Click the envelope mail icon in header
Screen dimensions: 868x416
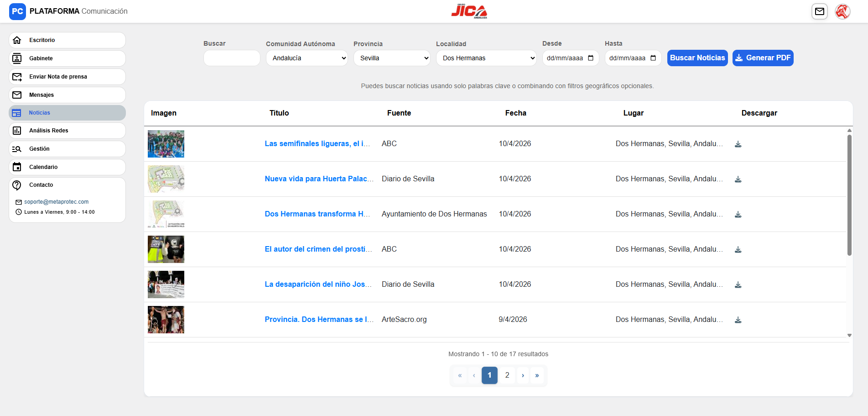819,11
